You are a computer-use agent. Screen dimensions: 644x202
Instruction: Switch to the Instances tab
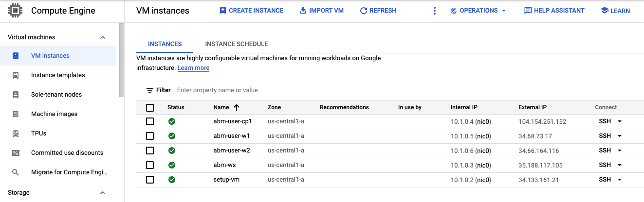coord(165,44)
